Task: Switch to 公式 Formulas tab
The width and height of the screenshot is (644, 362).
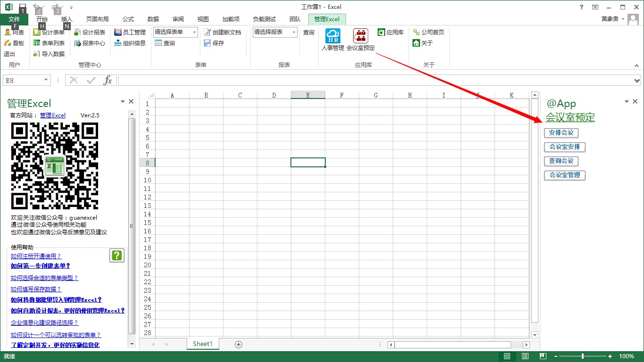Action: click(x=128, y=19)
